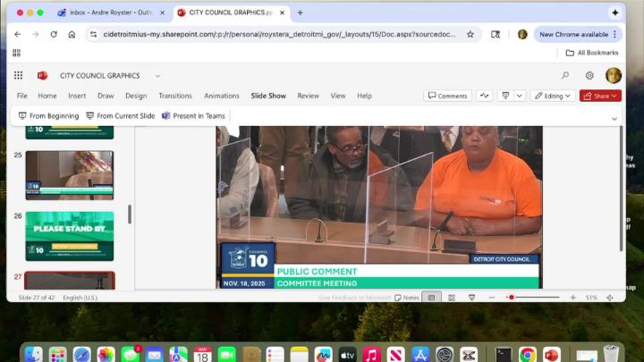Open the Animations ribbon tab

tap(222, 96)
